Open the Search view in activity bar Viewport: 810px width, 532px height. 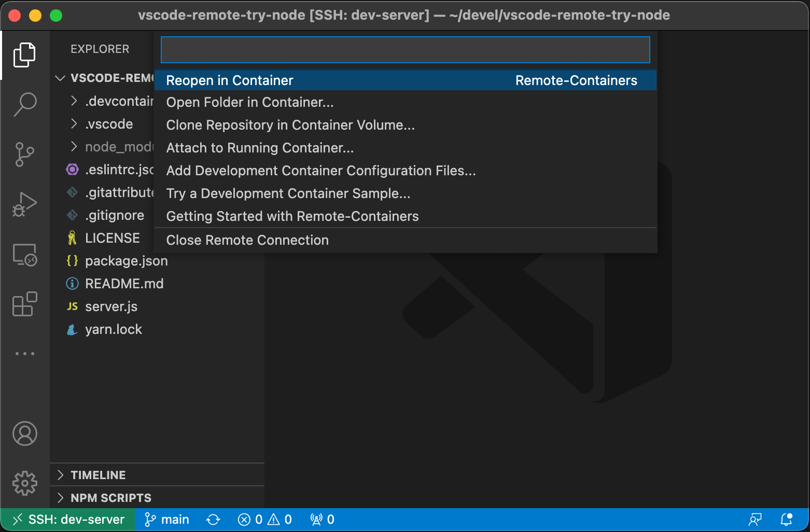click(x=25, y=104)
